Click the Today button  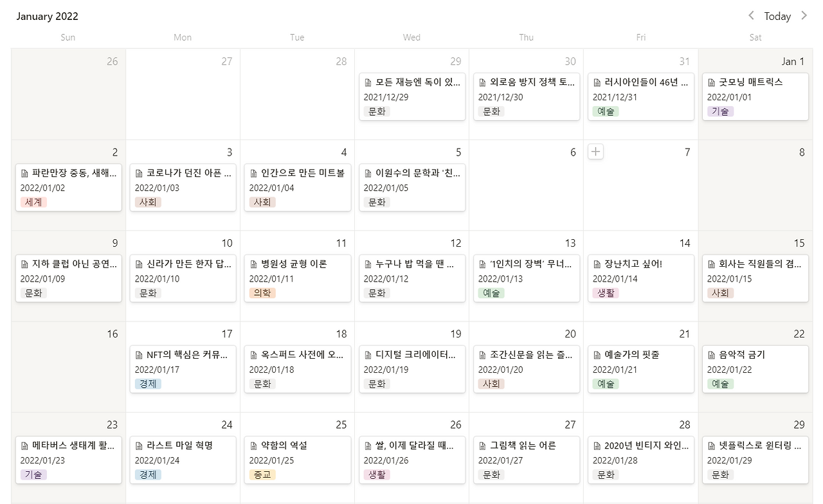777,16
